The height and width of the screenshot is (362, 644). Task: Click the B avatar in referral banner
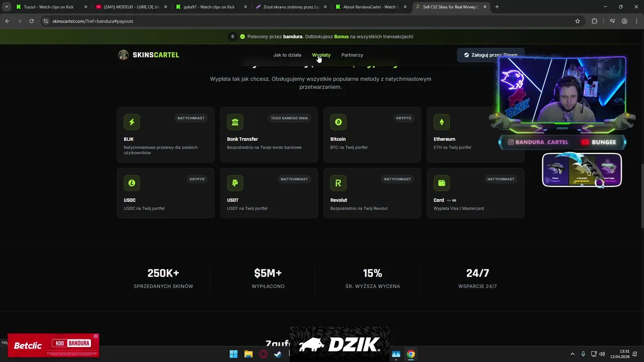click(232, 37)
